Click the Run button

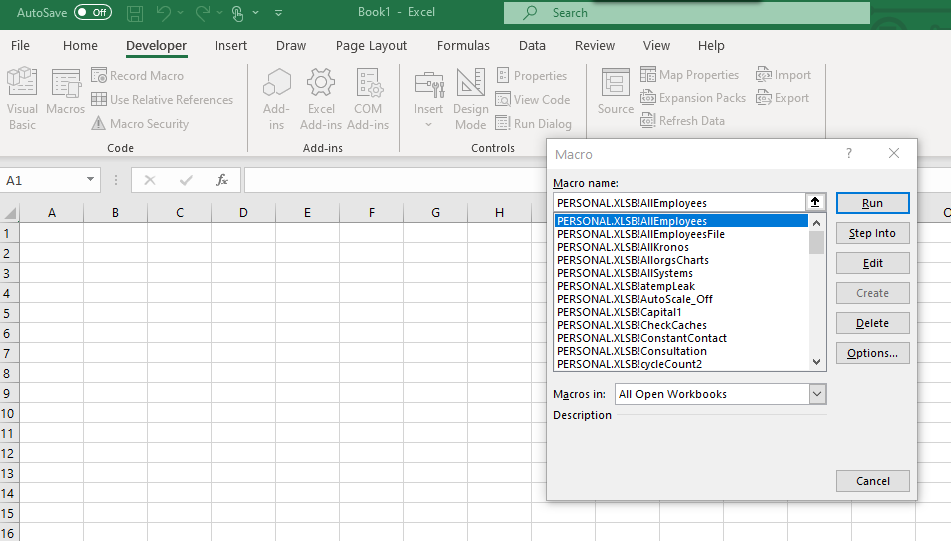click(x=872, y=203)
